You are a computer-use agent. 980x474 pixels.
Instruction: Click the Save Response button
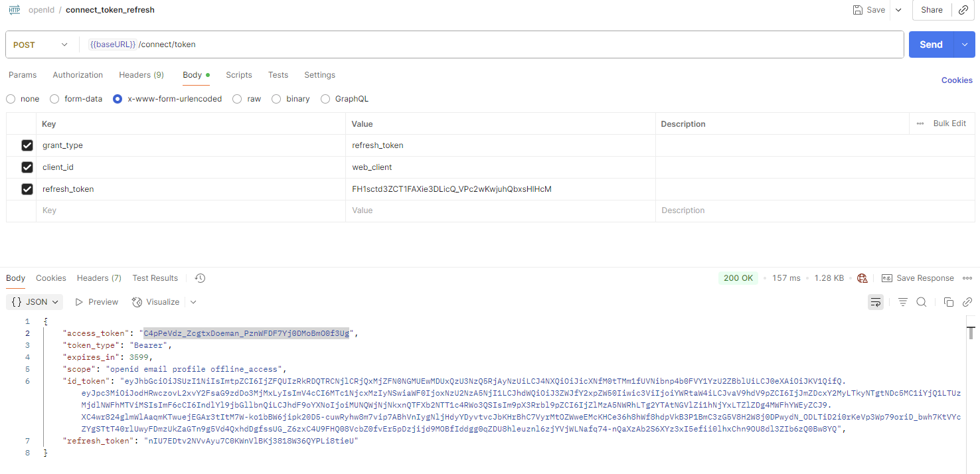click(918, 278)
